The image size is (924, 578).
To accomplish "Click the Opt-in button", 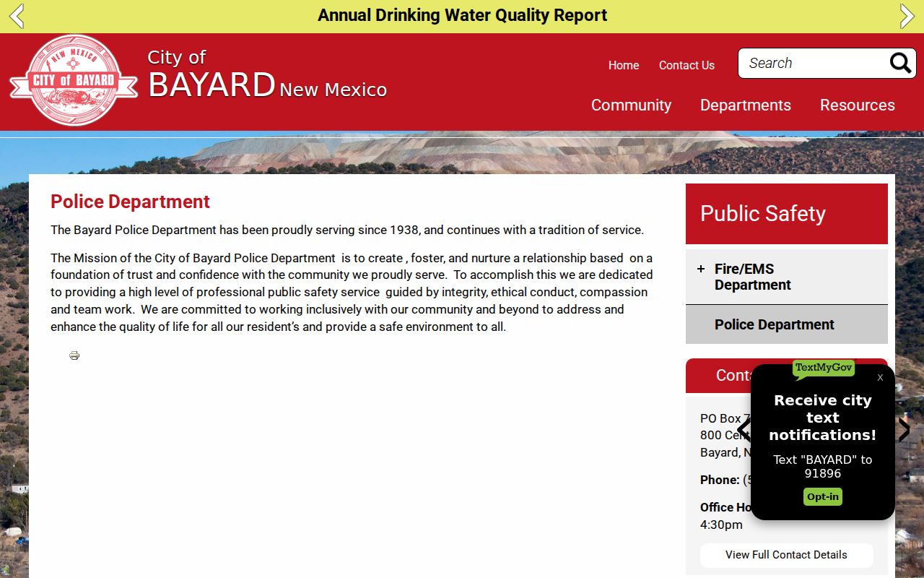I will (823, 497).
